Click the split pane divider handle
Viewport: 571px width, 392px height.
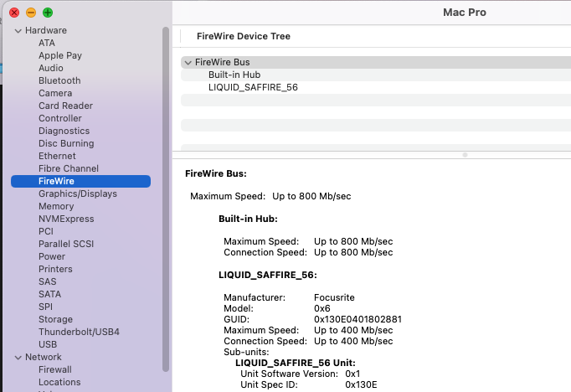[x=465, y=155]
